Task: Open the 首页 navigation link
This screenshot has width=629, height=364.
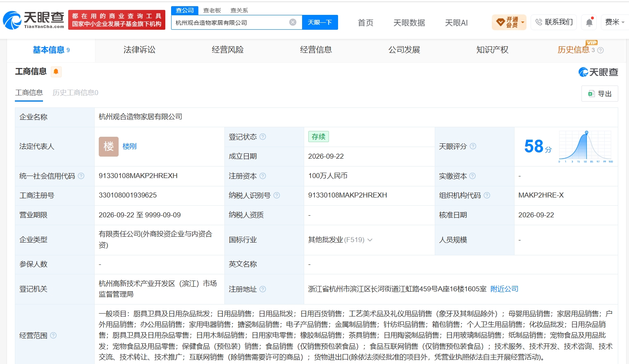Action: point(365,23)
